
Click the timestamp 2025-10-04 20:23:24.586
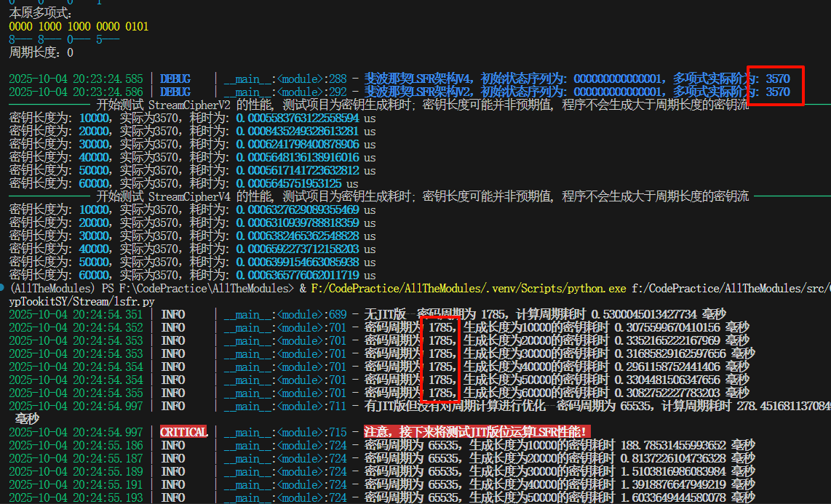[x=76, y=92]
